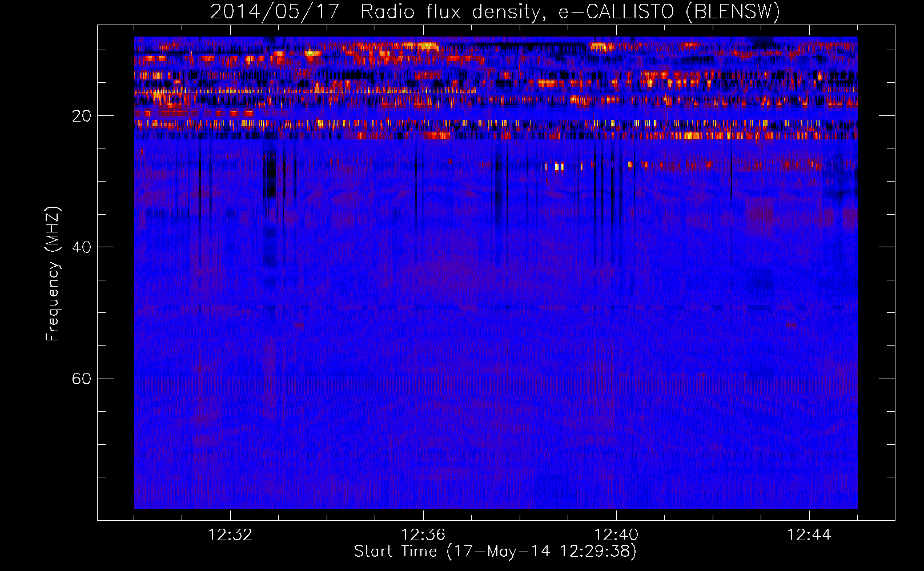This screenshot has width=924, height=571.
Task: Click the 'Frequency (MHZ)' axis label
Action: [53, 274]
